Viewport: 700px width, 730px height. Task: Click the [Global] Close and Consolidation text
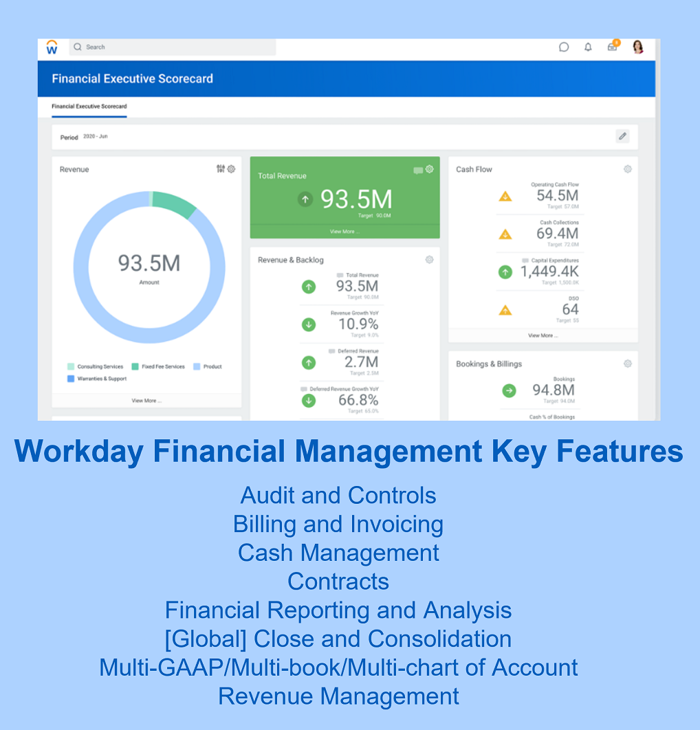(338, 639)
